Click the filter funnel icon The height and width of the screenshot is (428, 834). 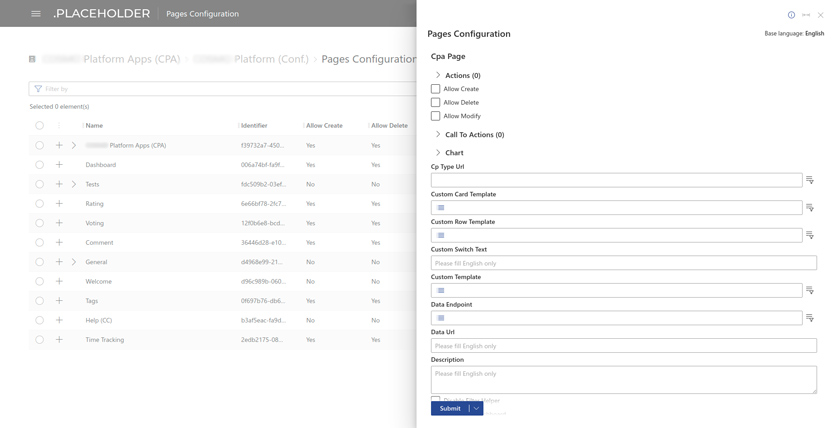pos(38,89)
